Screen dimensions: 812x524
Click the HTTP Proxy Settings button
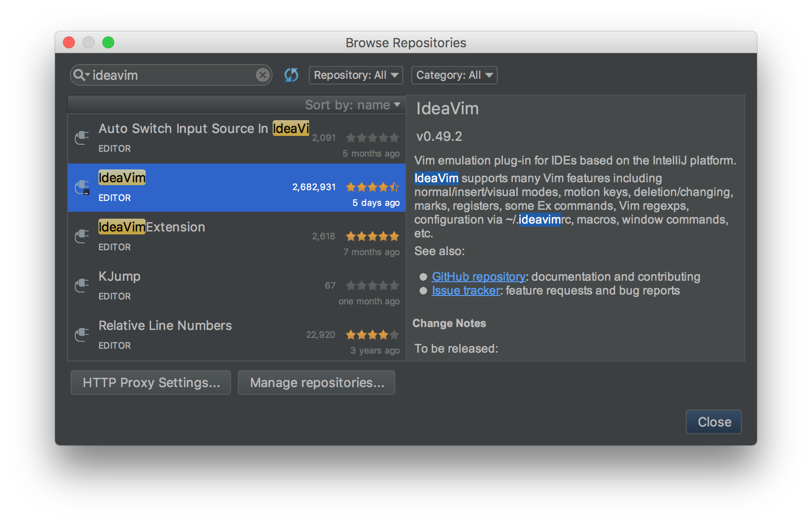point(151,383)
